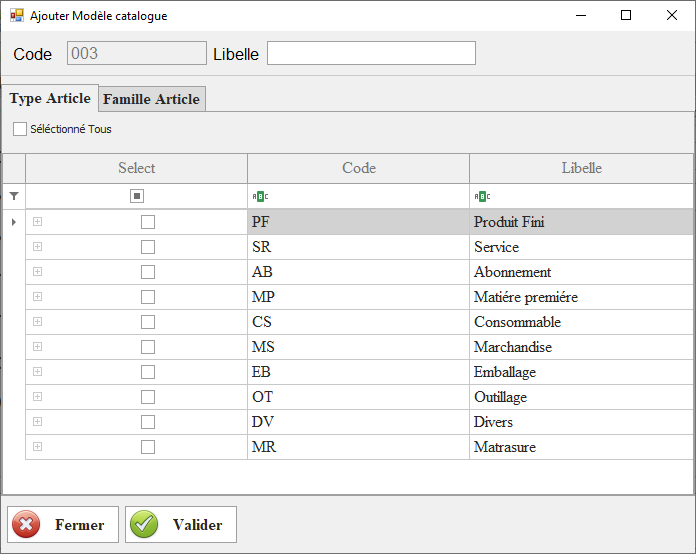696x554 pixels.
Task: Switch to the Famille Article tab
Action: tap(152, 98)
